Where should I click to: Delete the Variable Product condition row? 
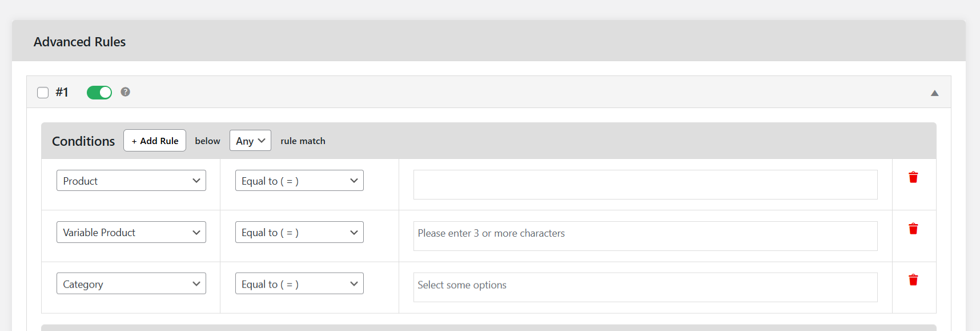(913, 229)
